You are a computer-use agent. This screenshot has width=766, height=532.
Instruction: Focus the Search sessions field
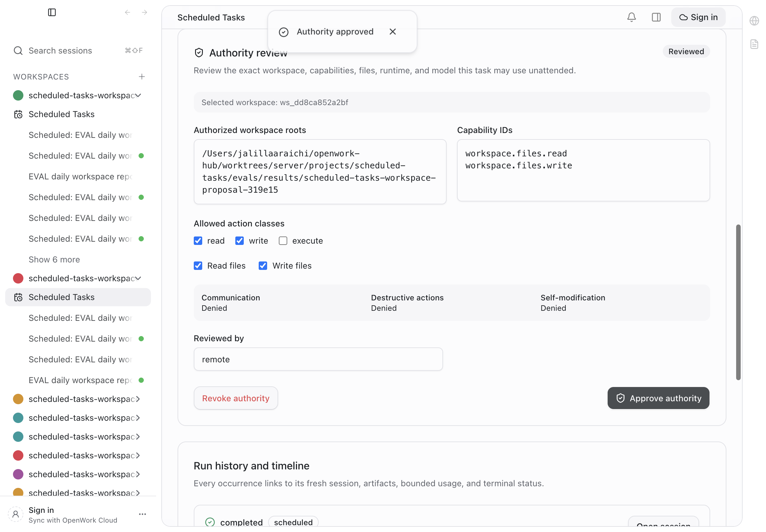point(78,51)
